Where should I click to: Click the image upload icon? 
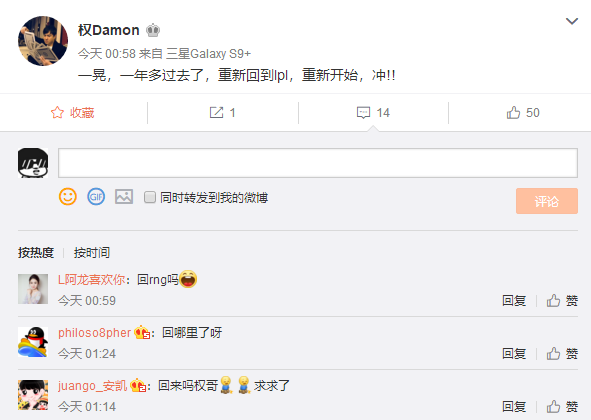124,196
